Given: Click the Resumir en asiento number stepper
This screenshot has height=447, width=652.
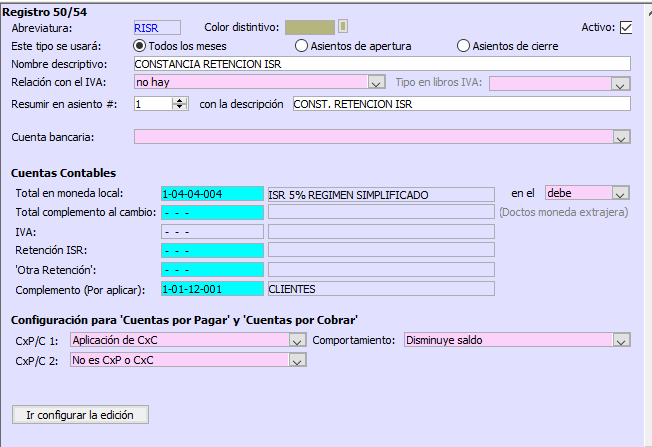Looking at the screenshot, I should pos(180,103).
